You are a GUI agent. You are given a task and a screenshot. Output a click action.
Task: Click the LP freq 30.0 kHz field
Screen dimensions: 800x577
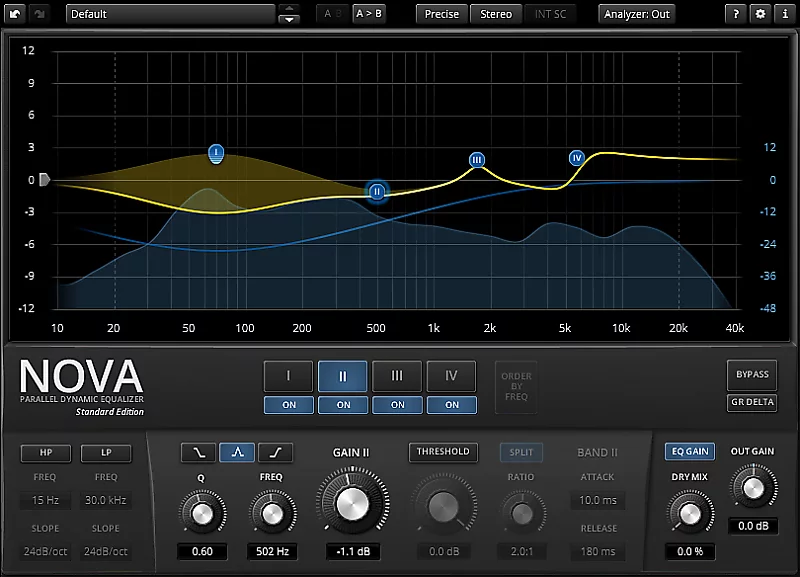click(x=106, y=500)
